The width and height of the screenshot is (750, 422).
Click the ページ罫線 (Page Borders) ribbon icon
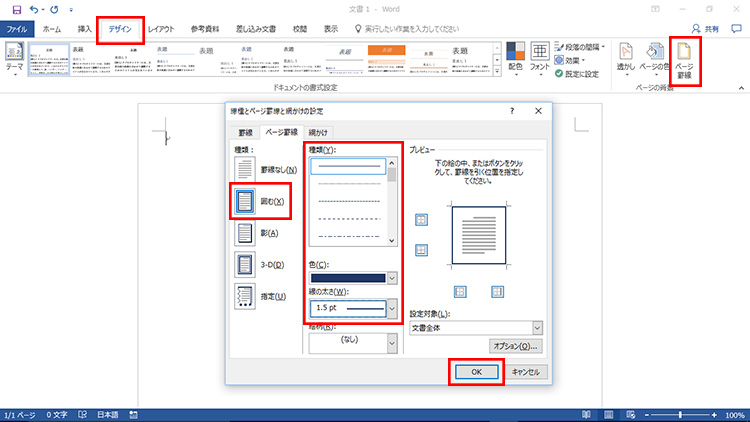(x=685, y=60)
